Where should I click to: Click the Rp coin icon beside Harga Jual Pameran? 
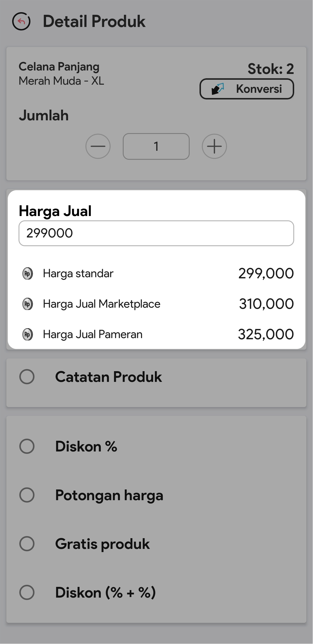click(x=28, y=334)
